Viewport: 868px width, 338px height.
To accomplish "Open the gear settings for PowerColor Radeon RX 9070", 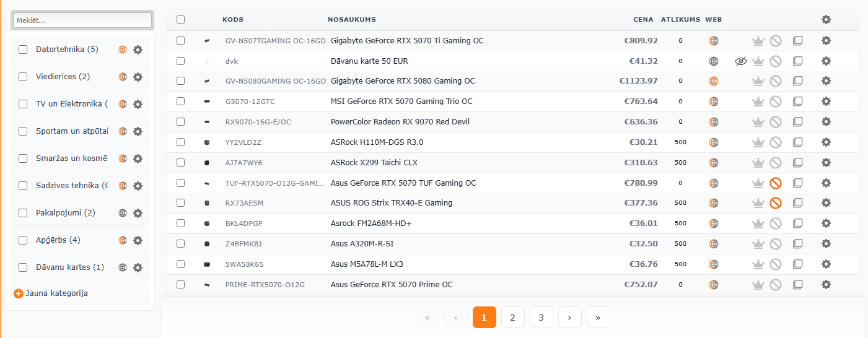I will pyautogui.click(x=826, y=122).
